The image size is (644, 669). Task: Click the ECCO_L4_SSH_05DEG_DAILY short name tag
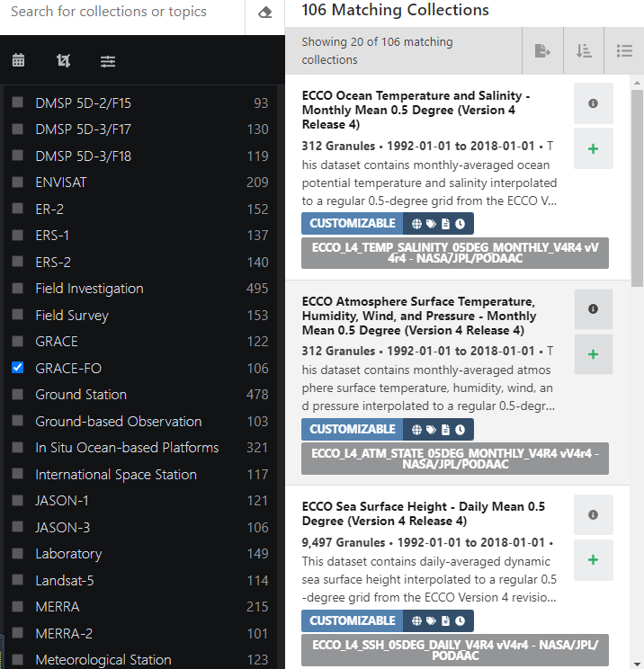tap(455, 650)
